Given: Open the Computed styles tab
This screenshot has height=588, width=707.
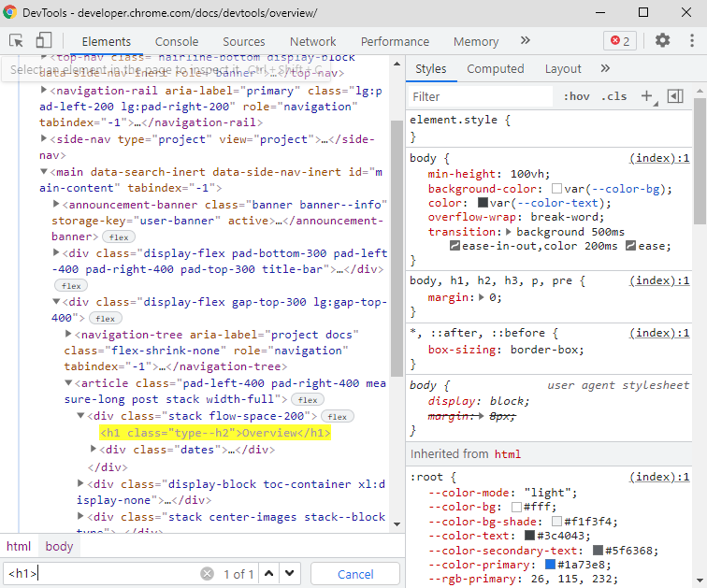Looking at the screenshot, I should click(495, 68).
